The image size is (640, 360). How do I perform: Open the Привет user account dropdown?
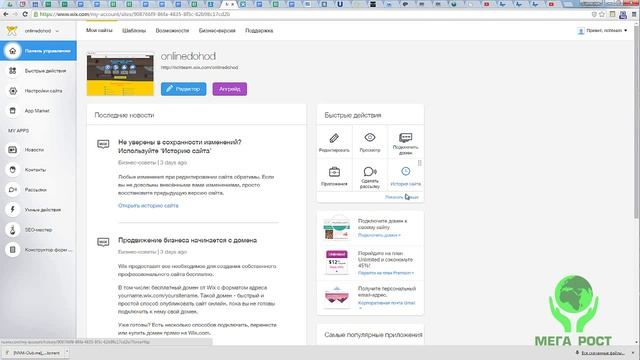607,31
